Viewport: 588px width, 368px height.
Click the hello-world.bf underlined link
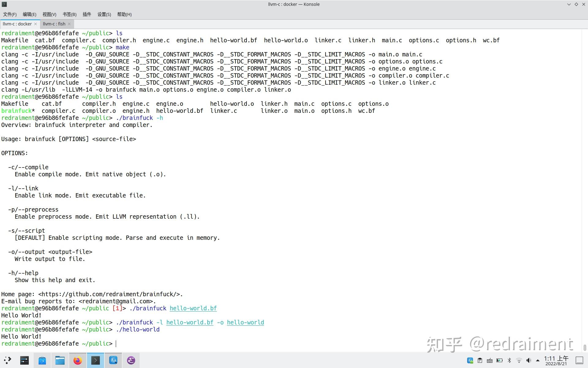click(193, 308)
